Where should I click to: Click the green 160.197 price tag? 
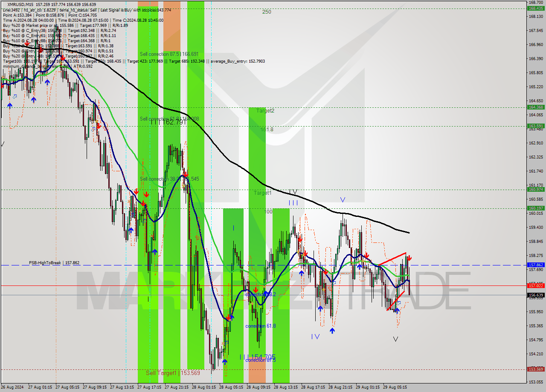pos(536,208)
